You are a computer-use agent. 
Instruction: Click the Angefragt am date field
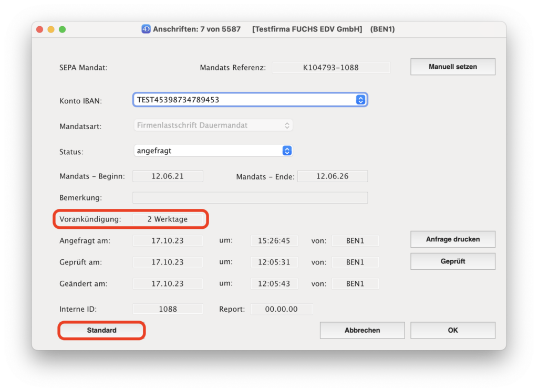168,241
